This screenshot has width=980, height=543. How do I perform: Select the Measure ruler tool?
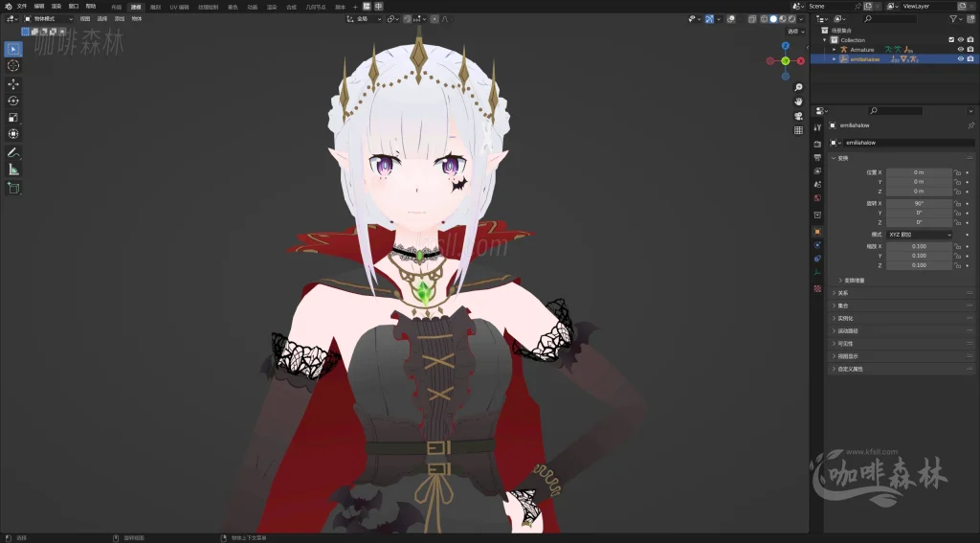coord(13,170)
